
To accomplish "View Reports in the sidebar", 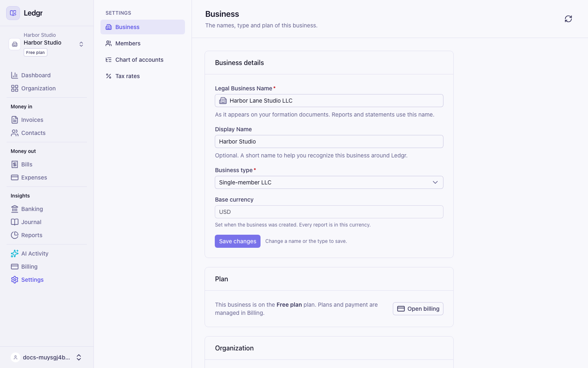I will pos(47,235).
